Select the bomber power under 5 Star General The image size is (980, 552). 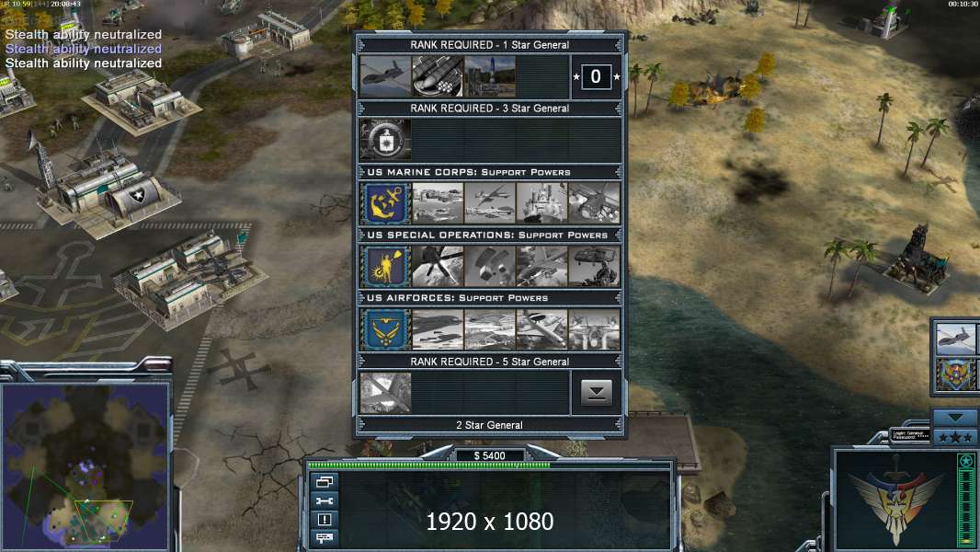tap(385, 393)
